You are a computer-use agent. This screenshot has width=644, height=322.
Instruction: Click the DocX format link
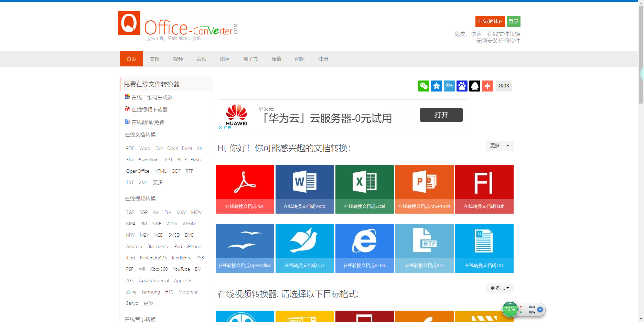(x=173, y=148)
